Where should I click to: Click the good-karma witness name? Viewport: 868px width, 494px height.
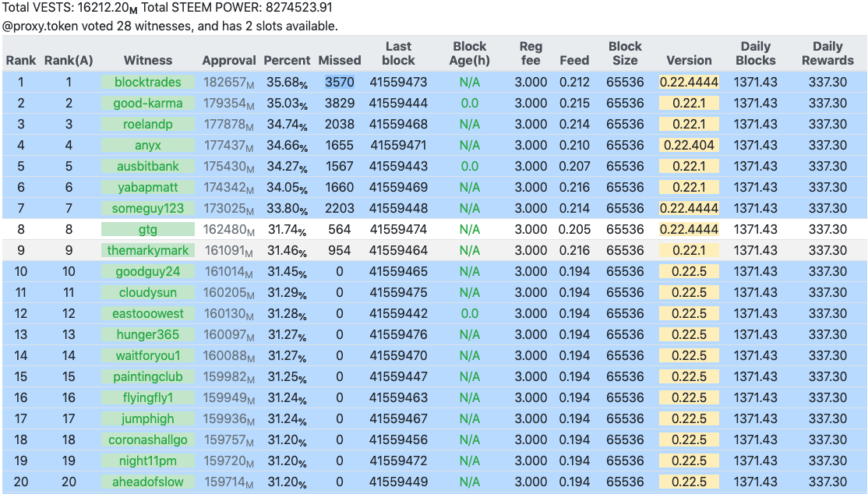[147, 103]
